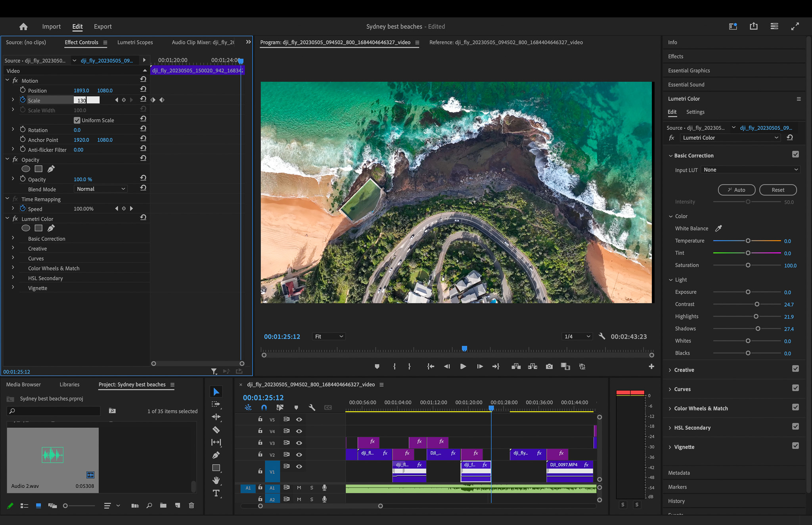Adjust the Temperature slider handle
The width and height of the screenshot is (812, 525).
pyautogui.click(x=748, y=241)
